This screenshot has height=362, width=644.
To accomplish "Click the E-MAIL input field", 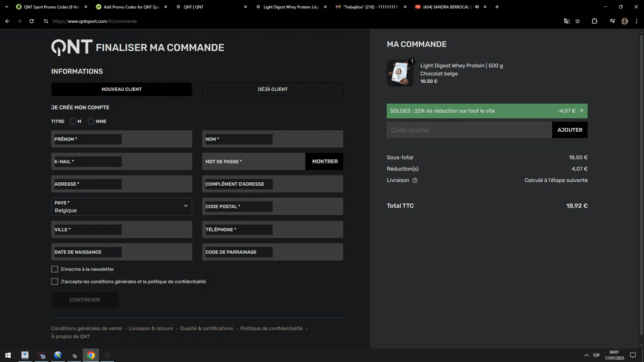I will [x=122, y=162].
